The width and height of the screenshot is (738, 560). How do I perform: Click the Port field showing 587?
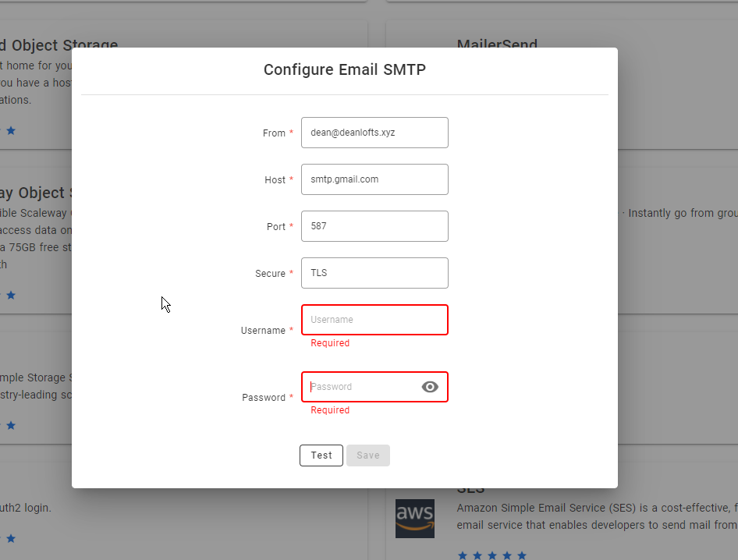(x=374, y=226)
